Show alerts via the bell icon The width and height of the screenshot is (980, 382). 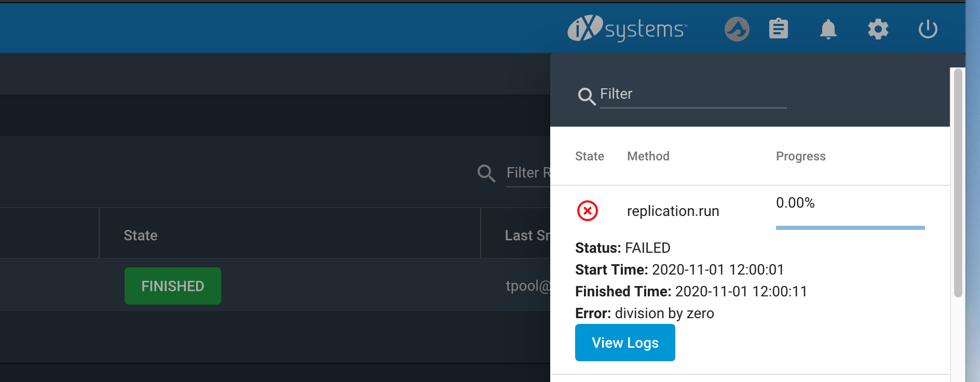tap(828, 29)
